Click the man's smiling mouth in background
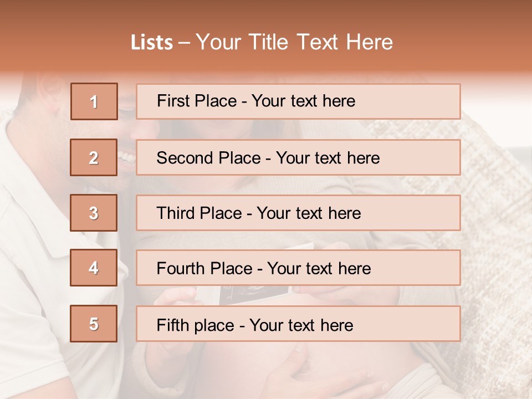Viewport: 532px width, 399px height. click(127, 159)
